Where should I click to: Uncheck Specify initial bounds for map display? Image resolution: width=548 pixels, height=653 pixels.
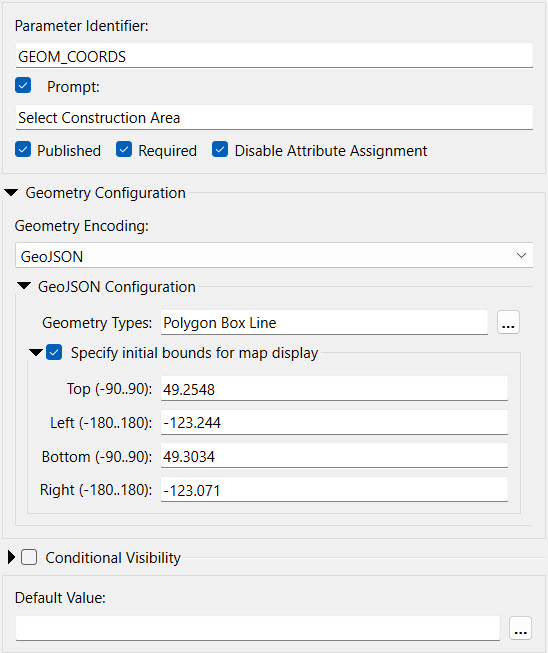tap(54, 352)
